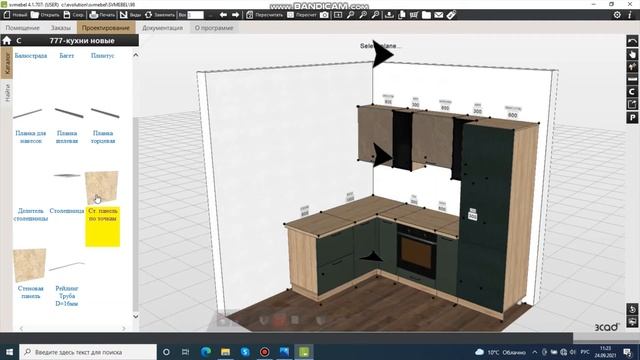Screen dimensions: 640x360
Task: Open the Плинтус catalog item
Action: (102, 56)
